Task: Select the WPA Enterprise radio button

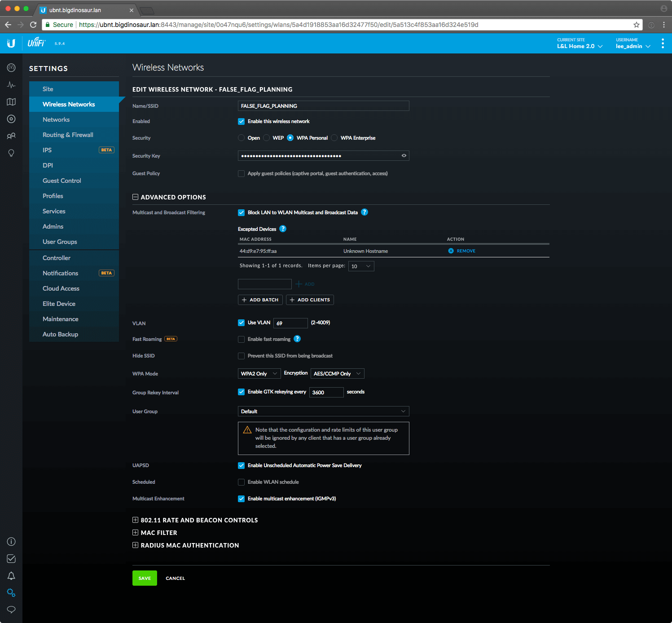Action: (x=334, y=138)
